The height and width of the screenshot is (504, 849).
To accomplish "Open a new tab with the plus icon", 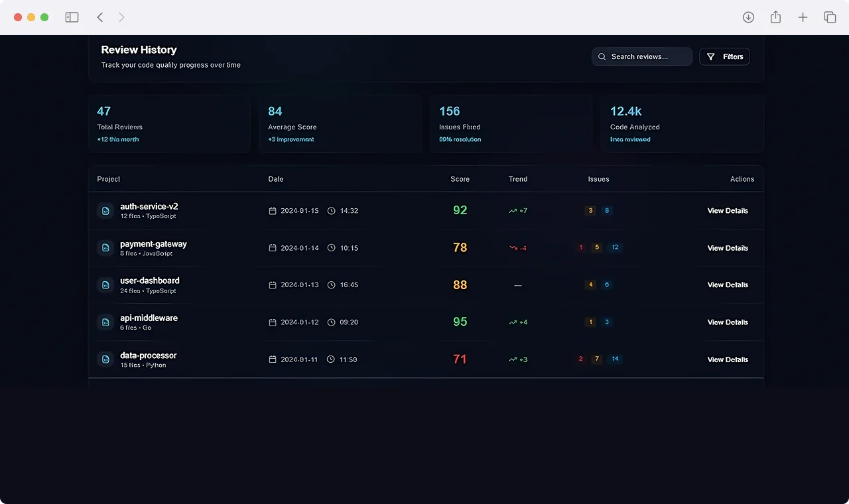I will point(803,17).
